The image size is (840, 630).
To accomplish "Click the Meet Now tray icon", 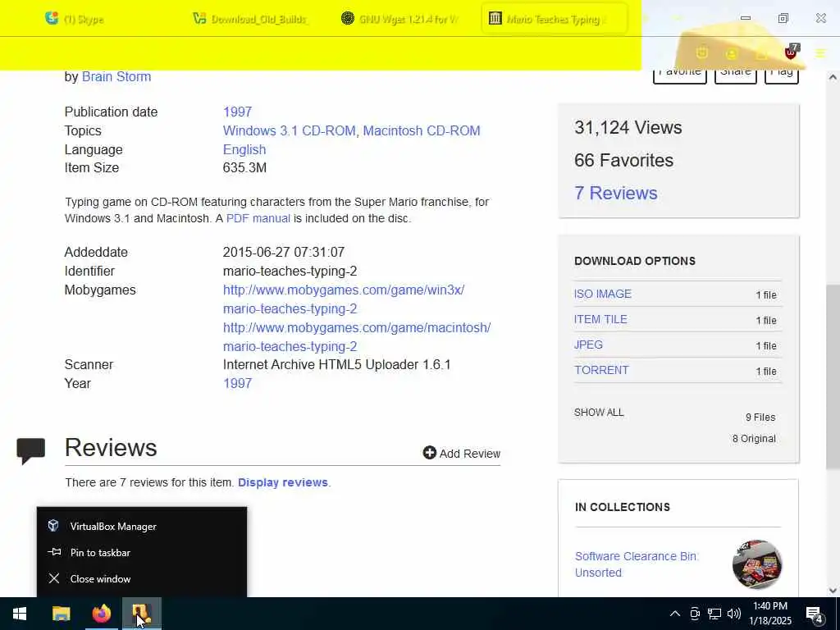I will [x=695, y=614].
